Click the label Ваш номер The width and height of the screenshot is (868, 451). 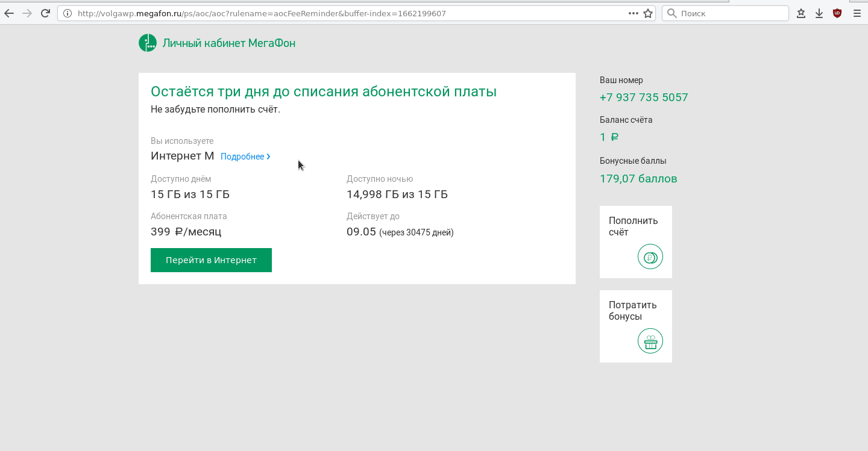pos(621,80)
